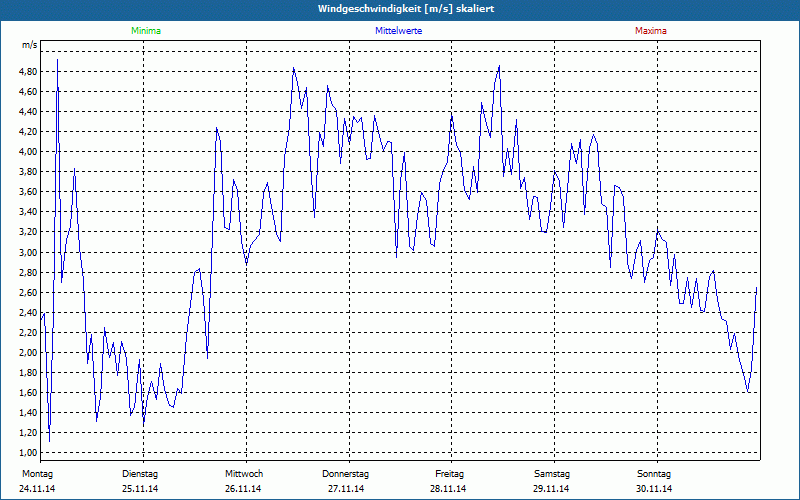The image size is (800, 500).
Task: Click the 28.11.14 date label
Action: (448, 489)
